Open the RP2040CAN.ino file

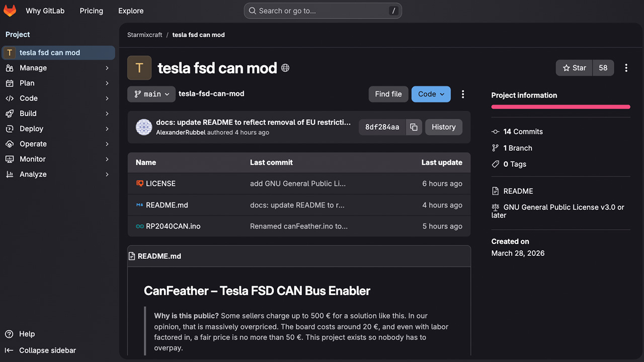(x=173, y=226)
